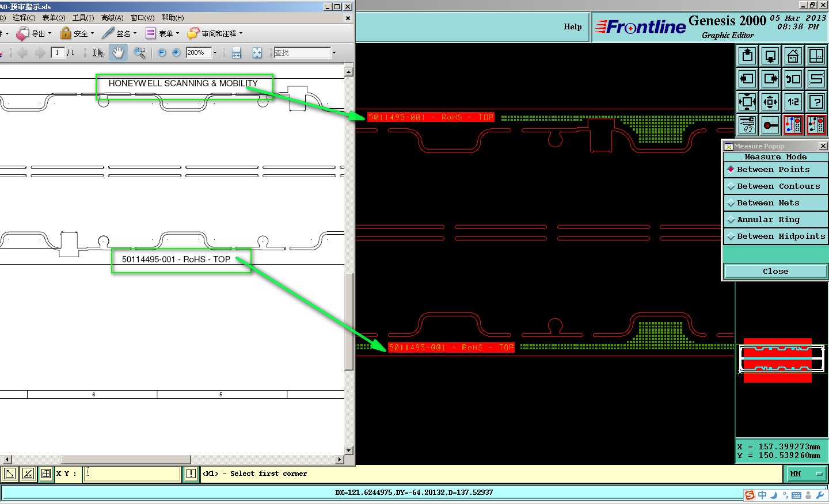829x504 pixels.
Task: Open the 表单(O) menu
Action: pos(54,18)
